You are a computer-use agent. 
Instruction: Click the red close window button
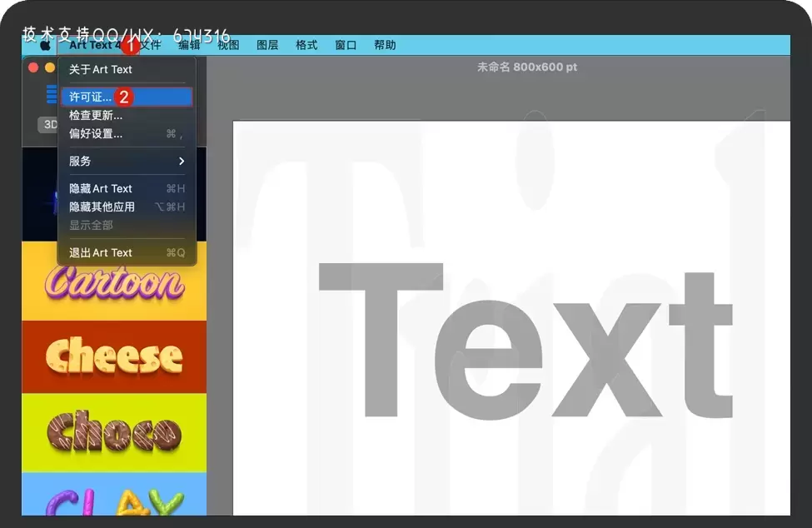pos(34,67)
